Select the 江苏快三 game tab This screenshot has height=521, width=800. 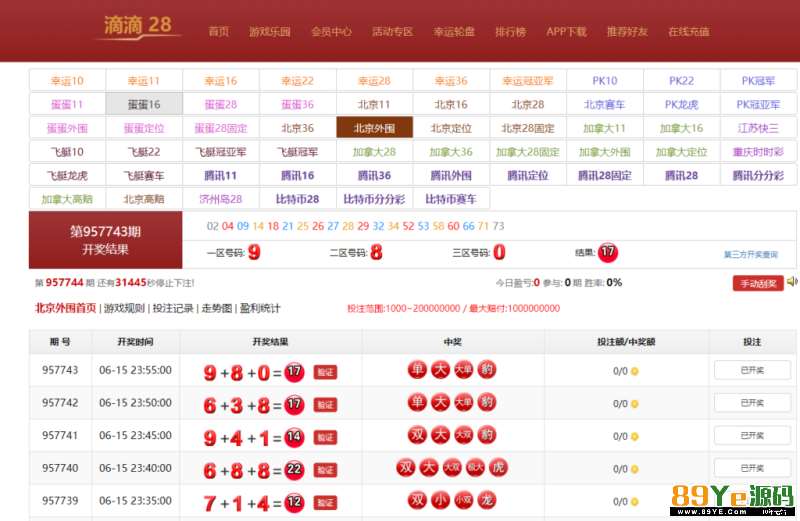[759, 128]
